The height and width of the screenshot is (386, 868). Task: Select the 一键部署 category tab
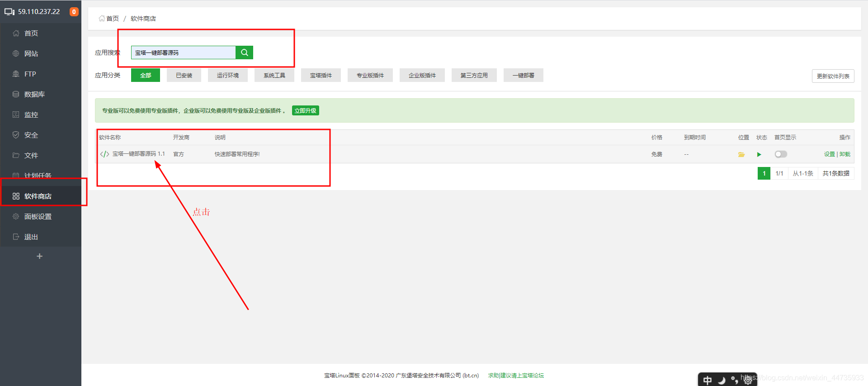pos(524,75)
